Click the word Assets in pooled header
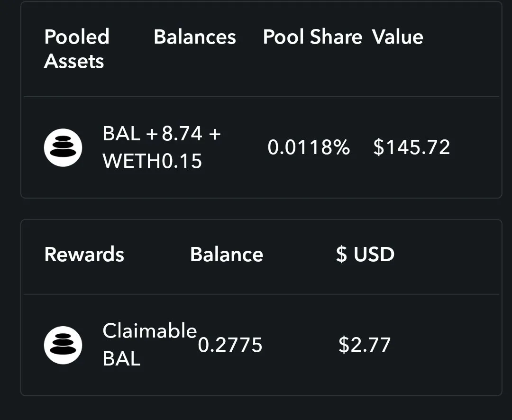 click(x=74, y=61)
